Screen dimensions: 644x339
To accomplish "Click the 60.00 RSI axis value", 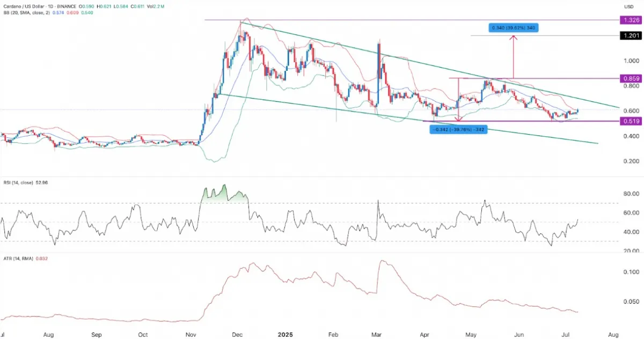I will (x=631, y=213).
